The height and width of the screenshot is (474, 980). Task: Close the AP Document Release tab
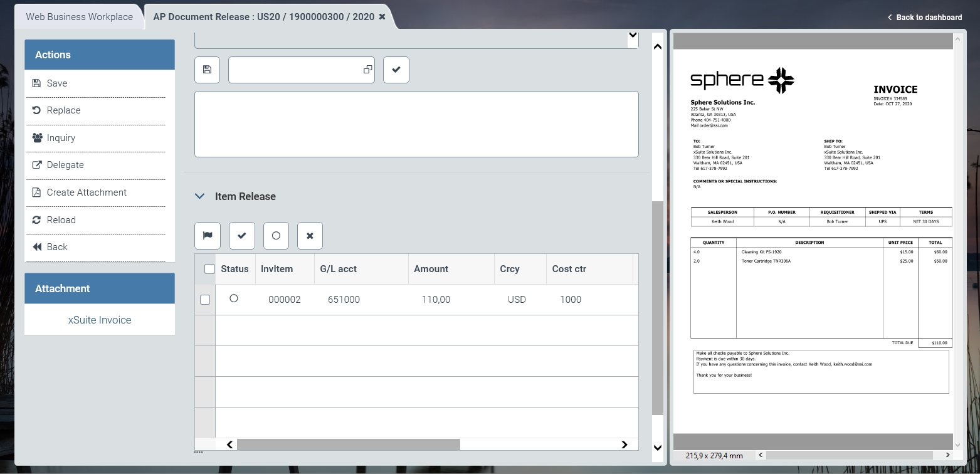(x=382, y=17)
